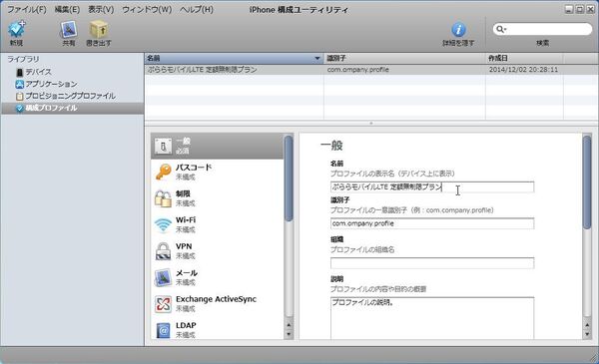
Task: Open the 制限 padlock payload
Action: coord(217,198)
